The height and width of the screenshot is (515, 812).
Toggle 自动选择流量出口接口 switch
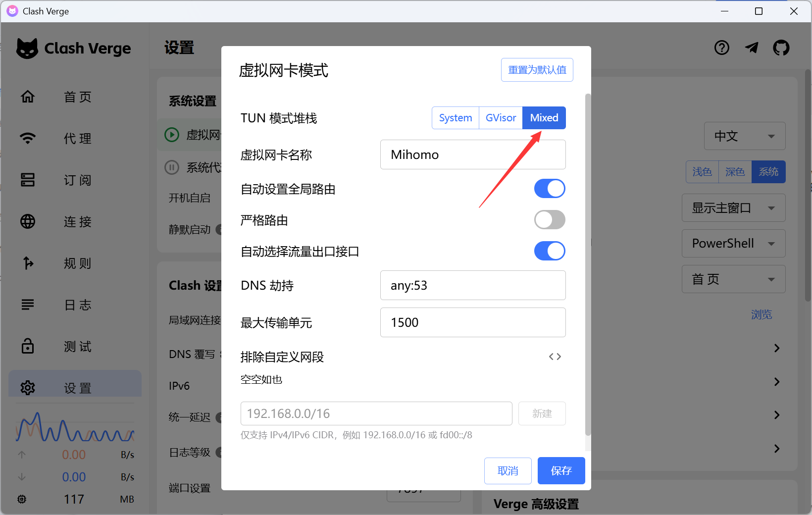tap(550, 251)
